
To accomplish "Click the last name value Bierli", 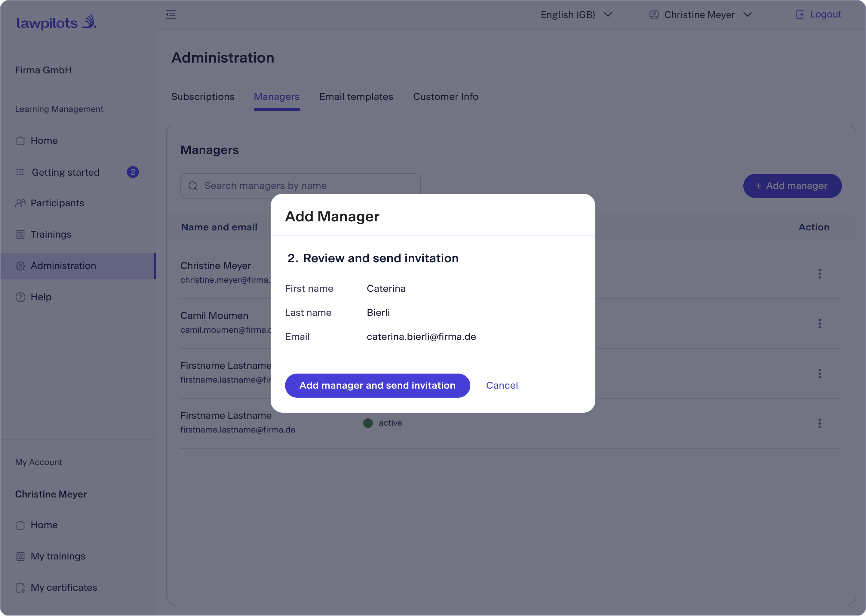I will [378, 313].
